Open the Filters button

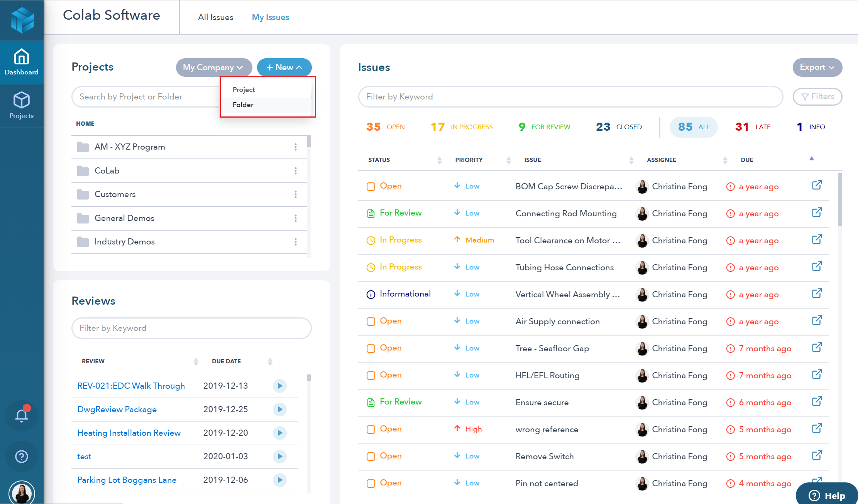coord(817,97)
